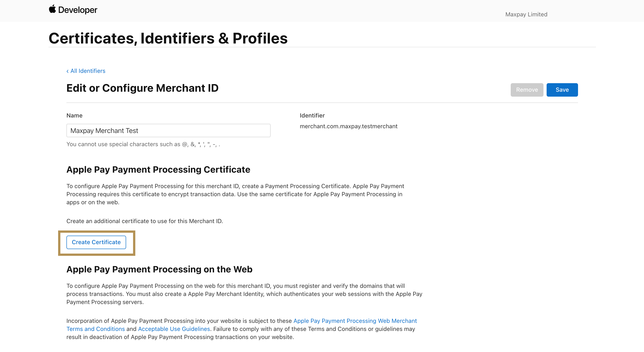This screenshot has height=352, width=644.
Task: Click the Edit or Configure Merchant ID heading
Action: [x=142, y=88]
